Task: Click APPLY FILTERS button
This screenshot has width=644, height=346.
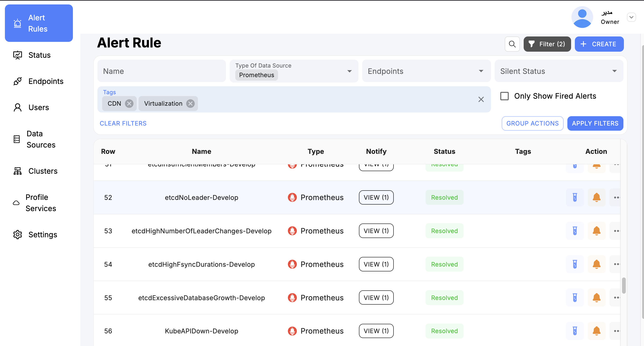Action: coord(595,123)
